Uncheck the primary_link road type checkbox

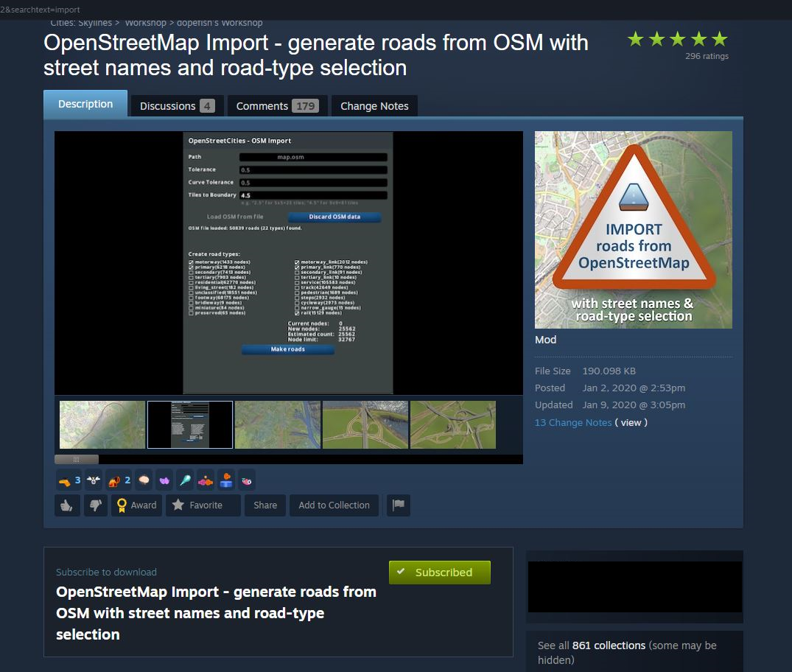(297, 267)
